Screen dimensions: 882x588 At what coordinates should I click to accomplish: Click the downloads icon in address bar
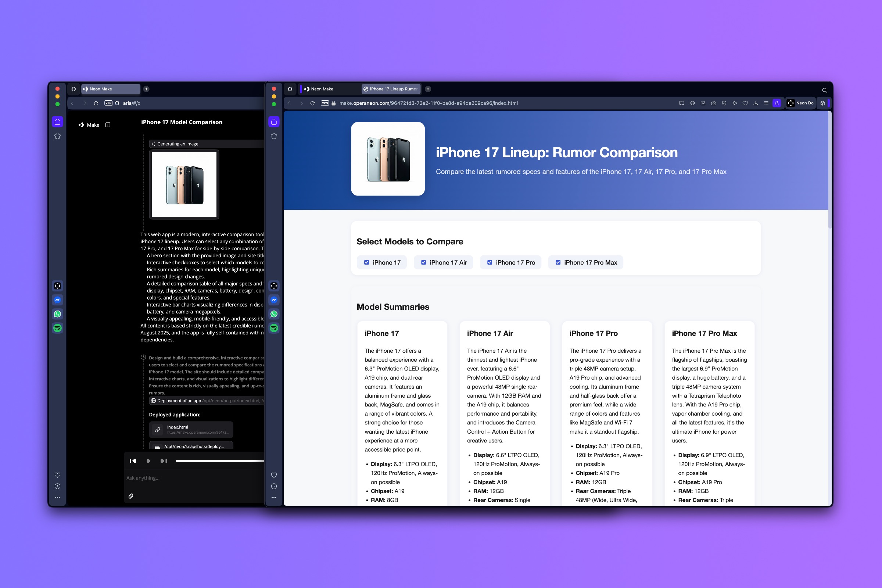(x=755, y=103)
